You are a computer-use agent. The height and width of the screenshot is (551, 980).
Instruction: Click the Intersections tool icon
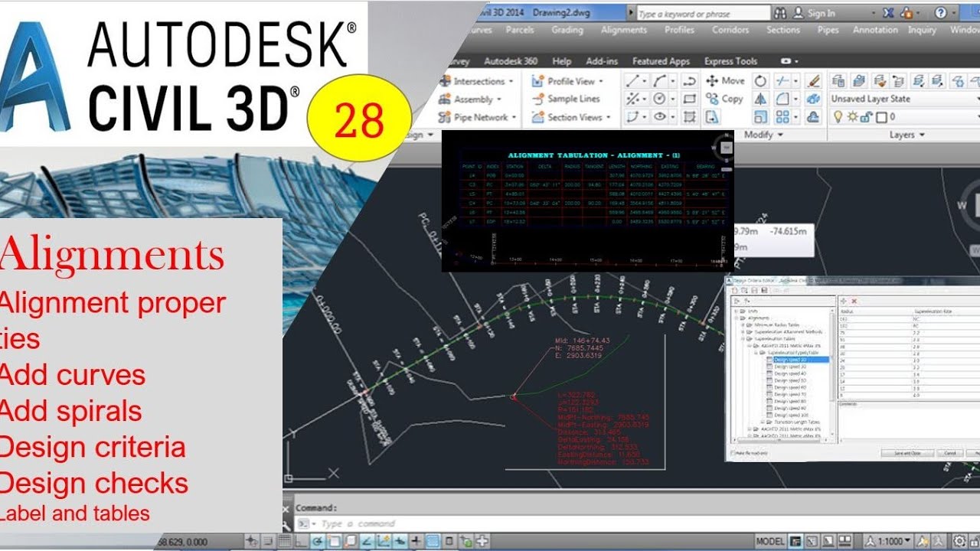pos(445,81)
